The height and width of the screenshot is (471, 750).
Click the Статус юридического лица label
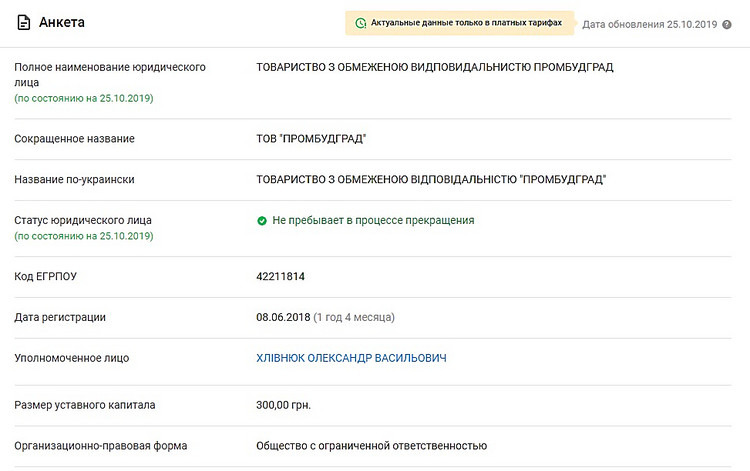click(x=82, y=220)
